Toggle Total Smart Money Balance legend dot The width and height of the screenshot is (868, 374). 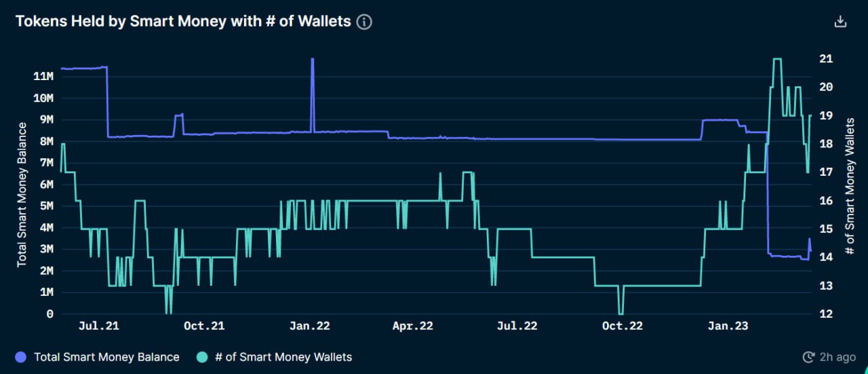pos(20,357)
